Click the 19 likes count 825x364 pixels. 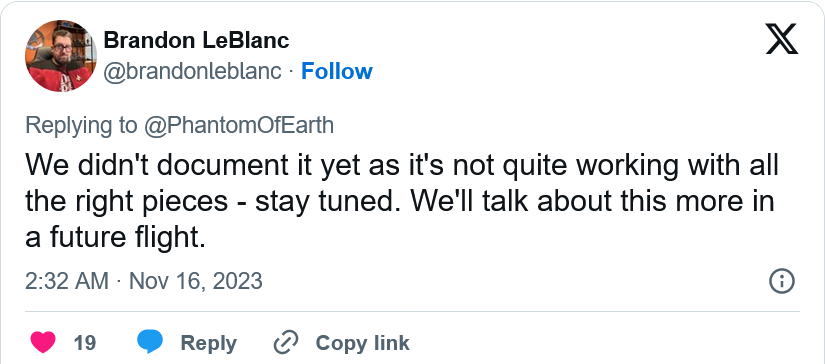85,343
